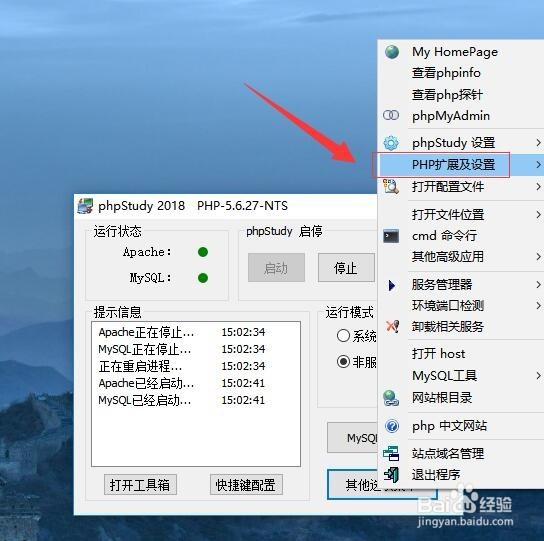
Task: Click the 快捷键配置 button
Action: tap(246, 484)
